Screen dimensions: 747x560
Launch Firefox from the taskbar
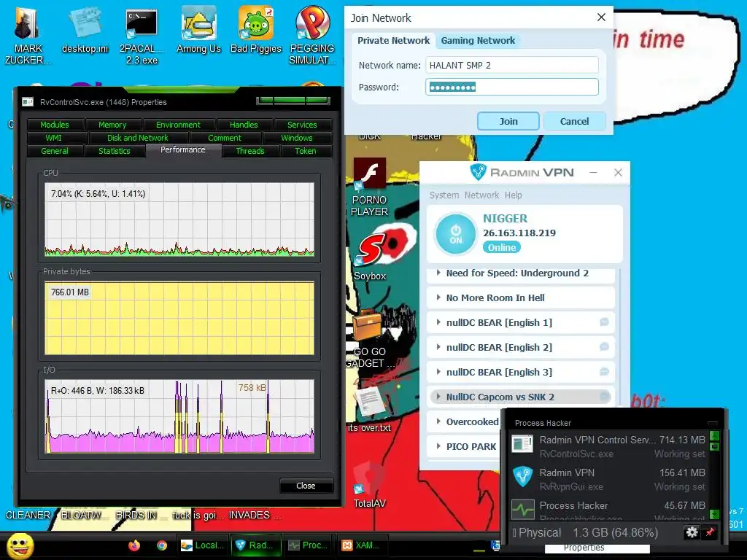[x=134, y=545]
